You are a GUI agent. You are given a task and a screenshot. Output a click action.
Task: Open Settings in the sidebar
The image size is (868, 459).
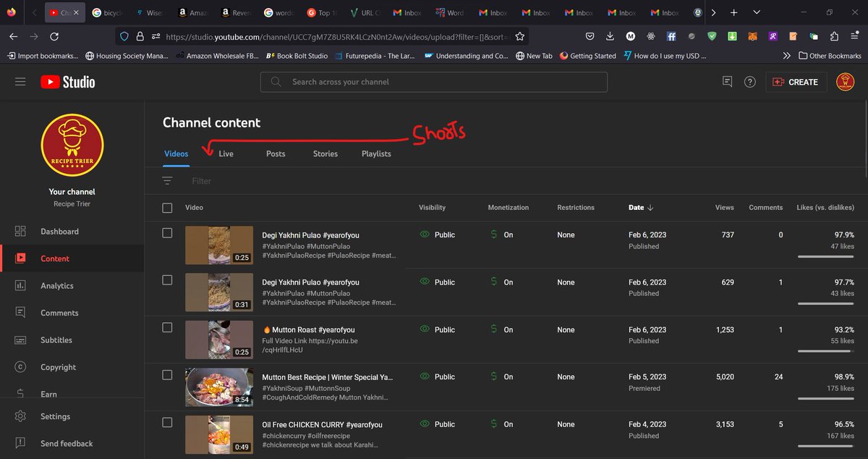72,416
